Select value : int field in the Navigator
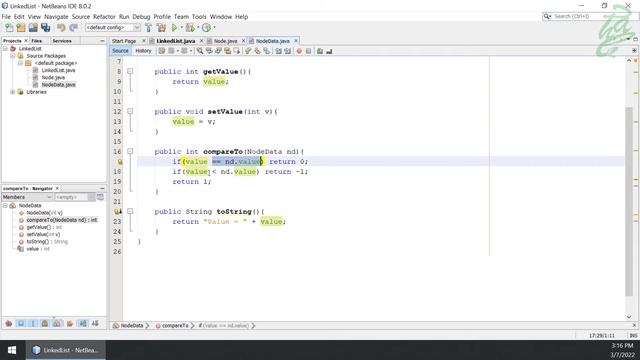 coord(38,249)
